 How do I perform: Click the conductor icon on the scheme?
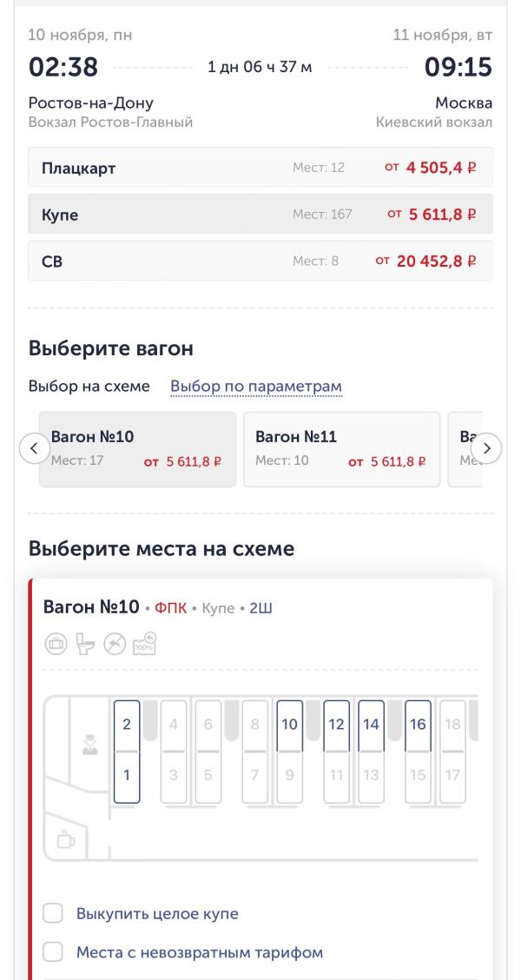click(89, 743)
